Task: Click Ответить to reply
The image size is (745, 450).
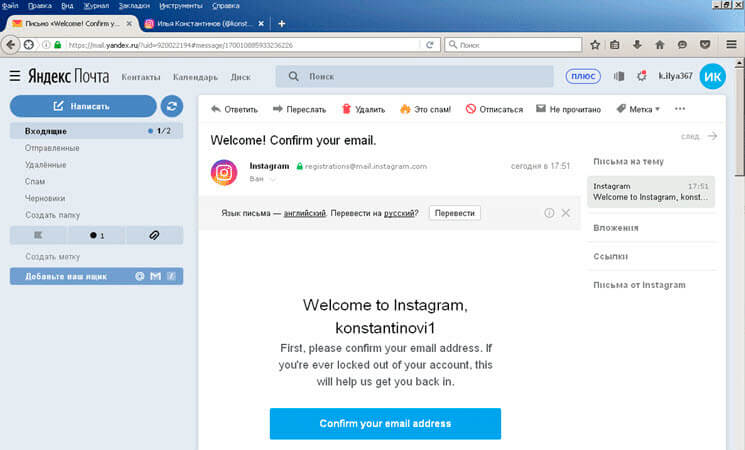Action: point(234,109)
